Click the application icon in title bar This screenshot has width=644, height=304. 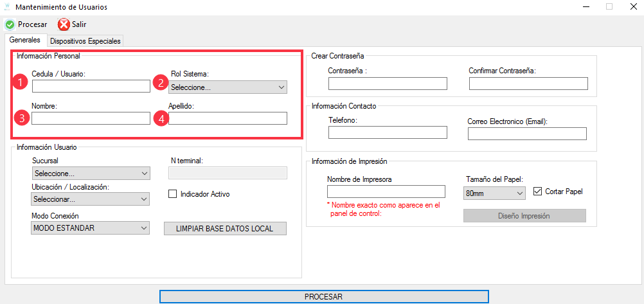(x=7, y=7)
